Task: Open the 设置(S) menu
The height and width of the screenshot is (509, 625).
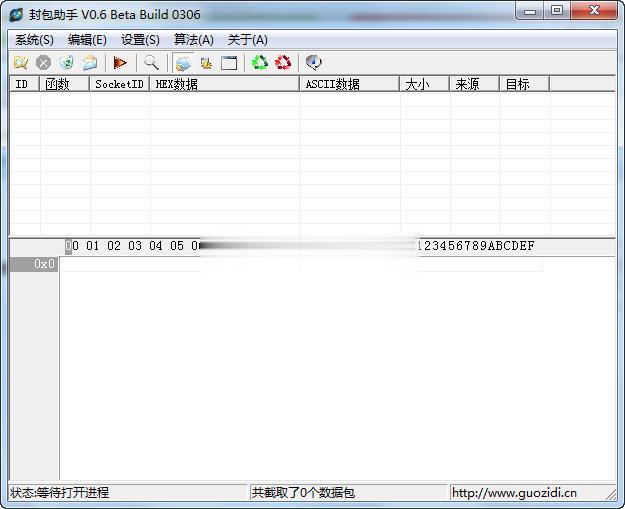Action: (x=140, y=40)
